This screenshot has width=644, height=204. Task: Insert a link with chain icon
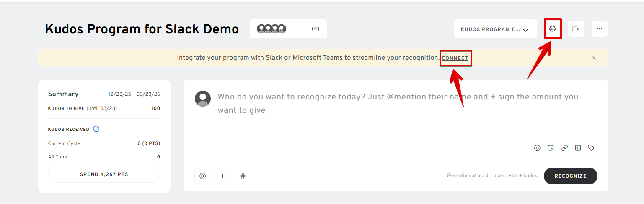pyautogui.click(x=564, y=148)
